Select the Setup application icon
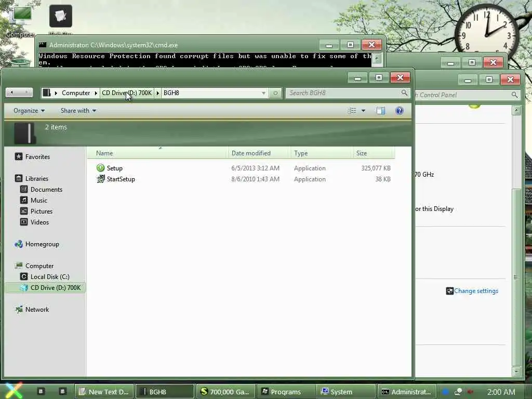 (x=100, y=168)
